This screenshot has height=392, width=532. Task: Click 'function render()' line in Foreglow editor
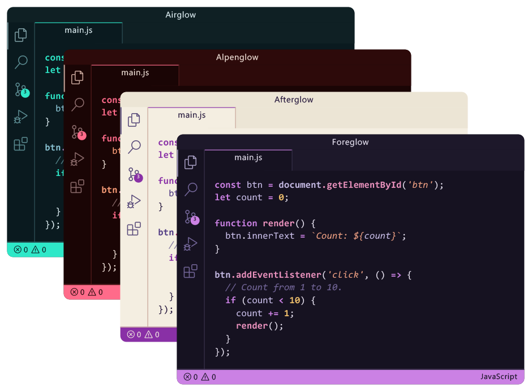coord(265,223)
